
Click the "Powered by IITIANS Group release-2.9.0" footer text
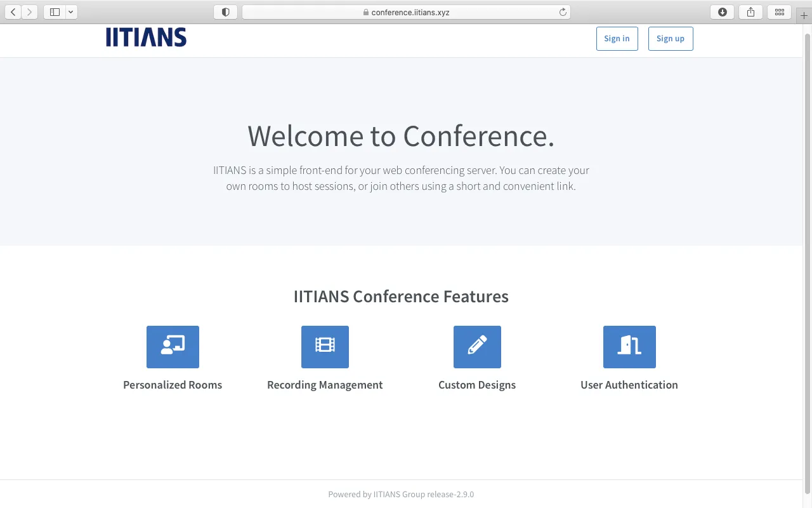401,494
